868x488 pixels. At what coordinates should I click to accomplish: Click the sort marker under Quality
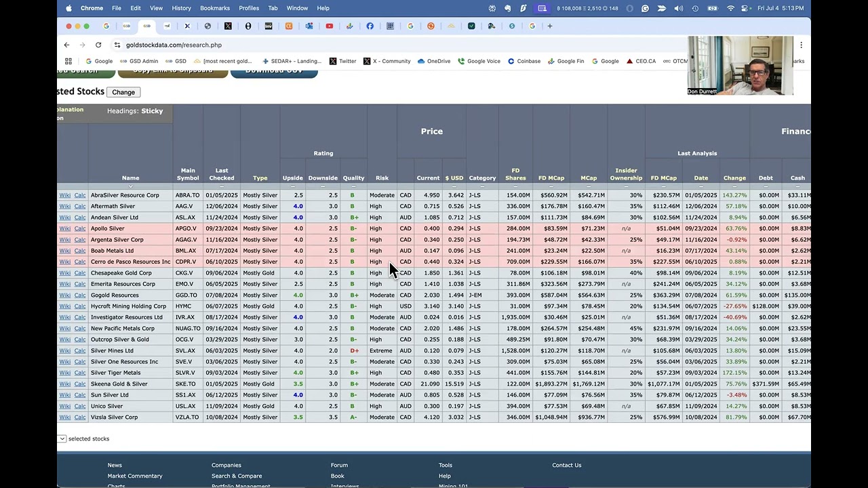[353, 186]
